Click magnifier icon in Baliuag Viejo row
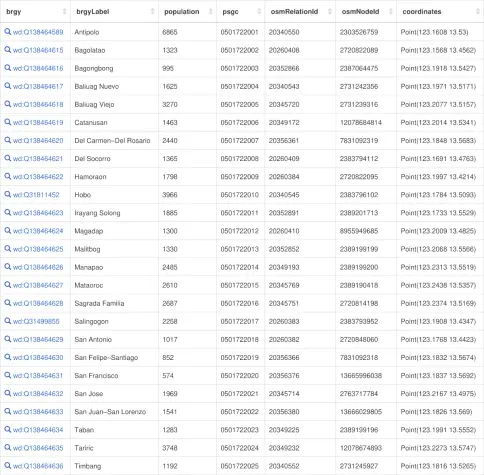 (7, 104)
